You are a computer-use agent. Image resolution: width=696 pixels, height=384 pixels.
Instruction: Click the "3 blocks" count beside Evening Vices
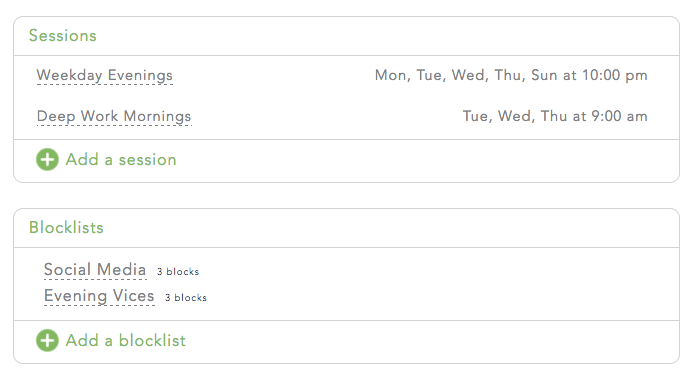point(186,298)
